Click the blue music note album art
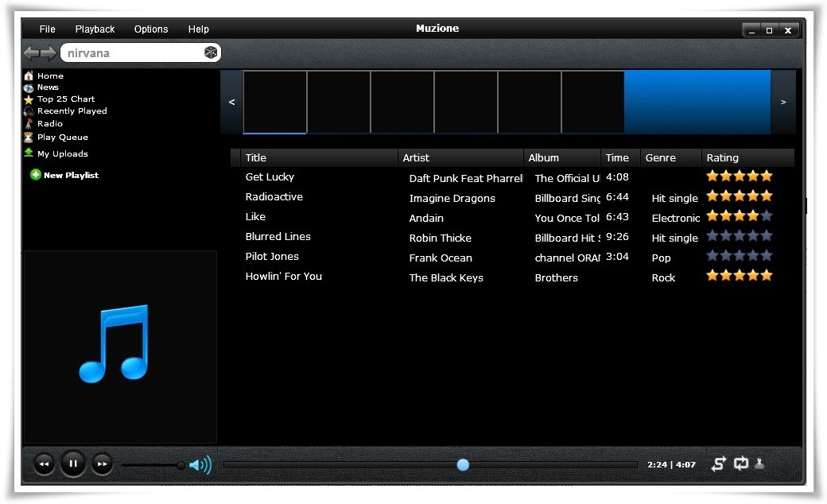Viewport: 827px width, 504px height. pos(114,343)
